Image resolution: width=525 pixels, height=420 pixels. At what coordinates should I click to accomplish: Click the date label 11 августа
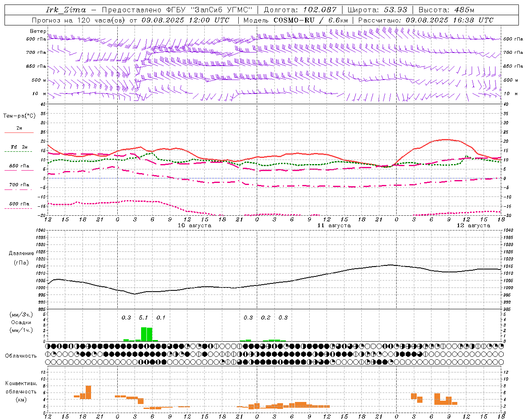pos(334,226)
